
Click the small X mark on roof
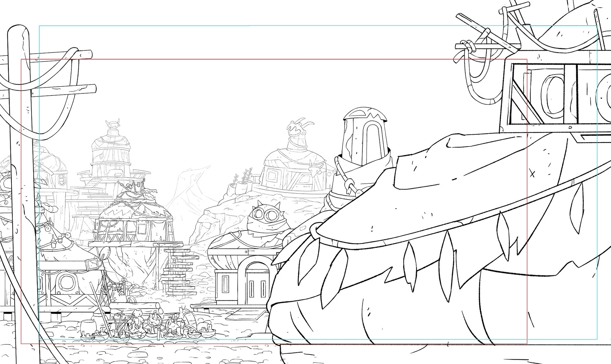532,174
